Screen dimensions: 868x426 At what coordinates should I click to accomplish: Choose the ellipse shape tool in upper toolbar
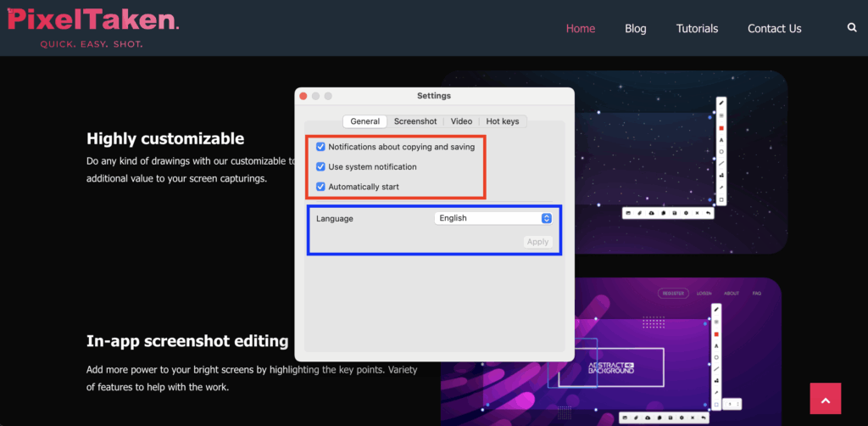[721, 151]
